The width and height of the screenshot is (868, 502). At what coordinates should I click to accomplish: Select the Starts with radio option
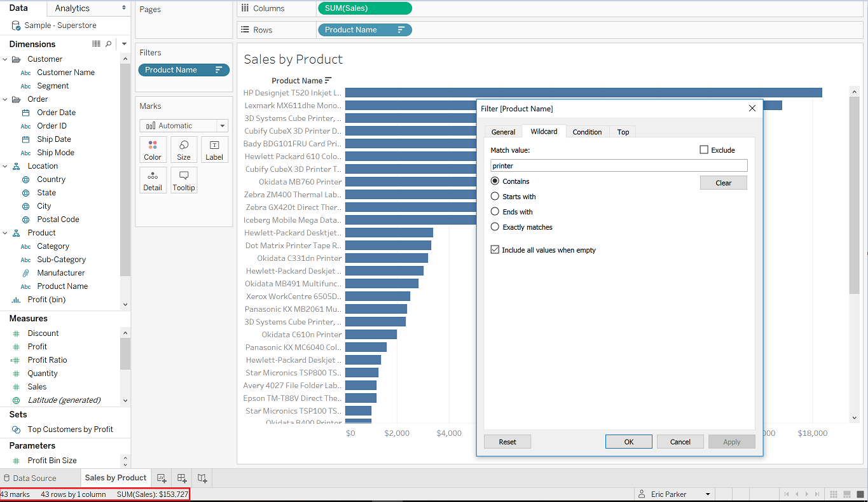click(495, 197)
